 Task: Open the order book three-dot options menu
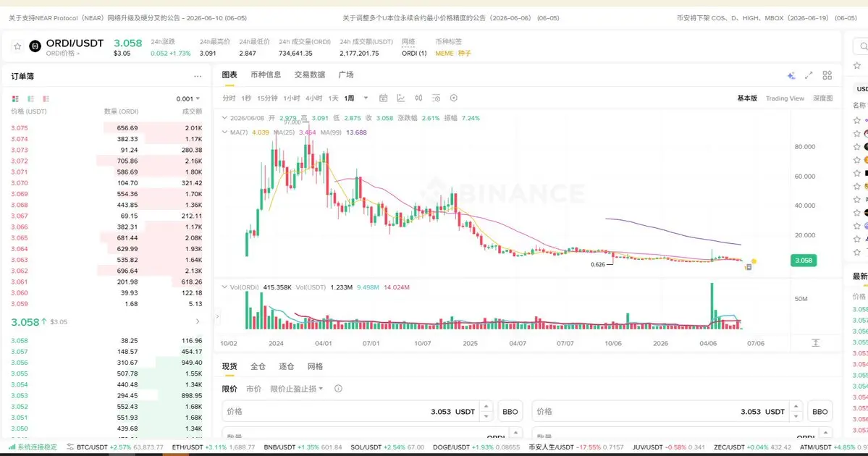coord(198,77)
